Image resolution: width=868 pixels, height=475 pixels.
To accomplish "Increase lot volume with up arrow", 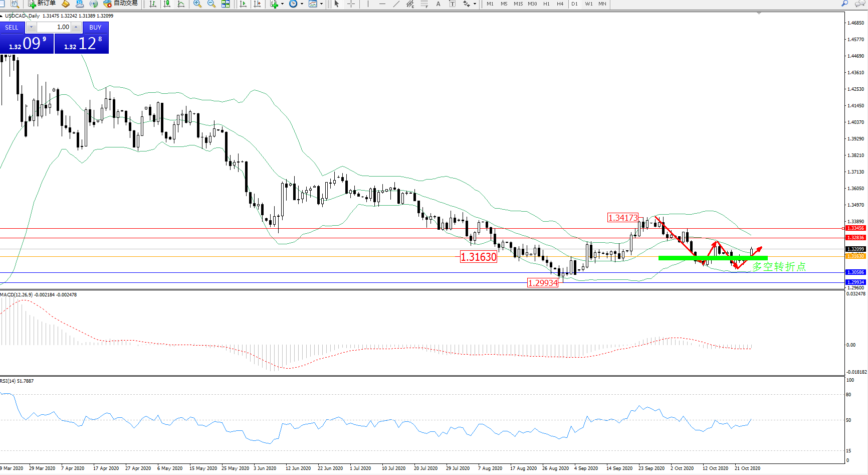I will 76,27.
